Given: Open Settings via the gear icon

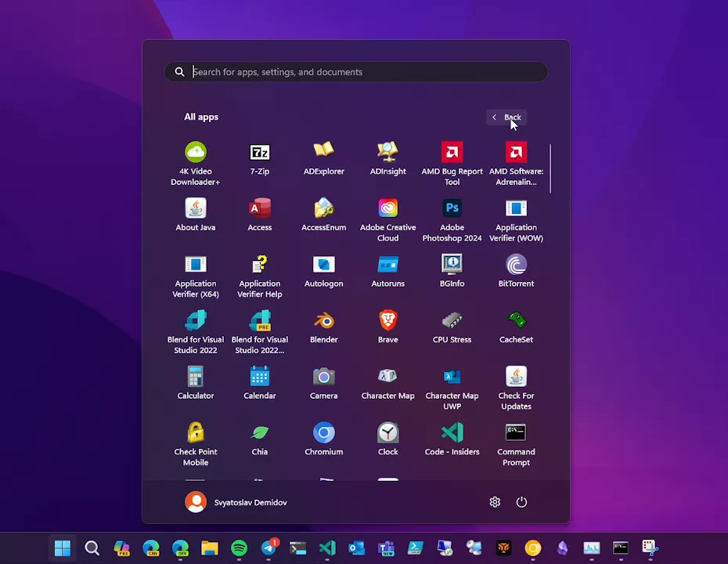Looking at the screenshot, I should [x=495, y=502].
